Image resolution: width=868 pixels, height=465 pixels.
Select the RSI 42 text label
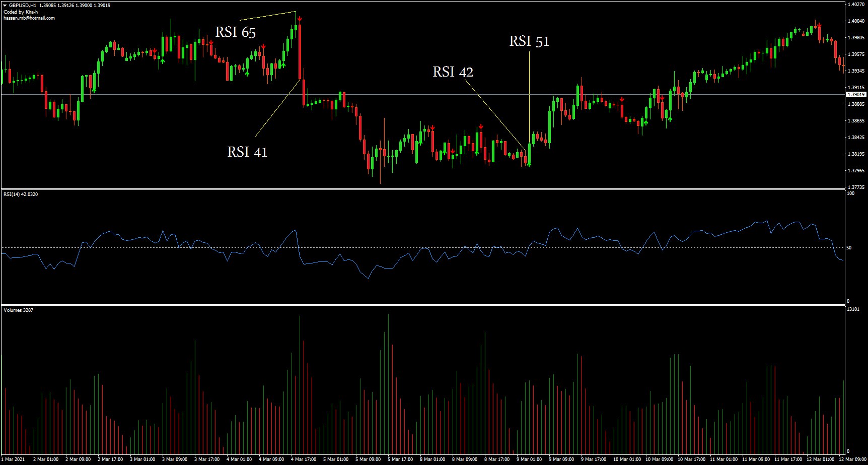pos(453,72)
